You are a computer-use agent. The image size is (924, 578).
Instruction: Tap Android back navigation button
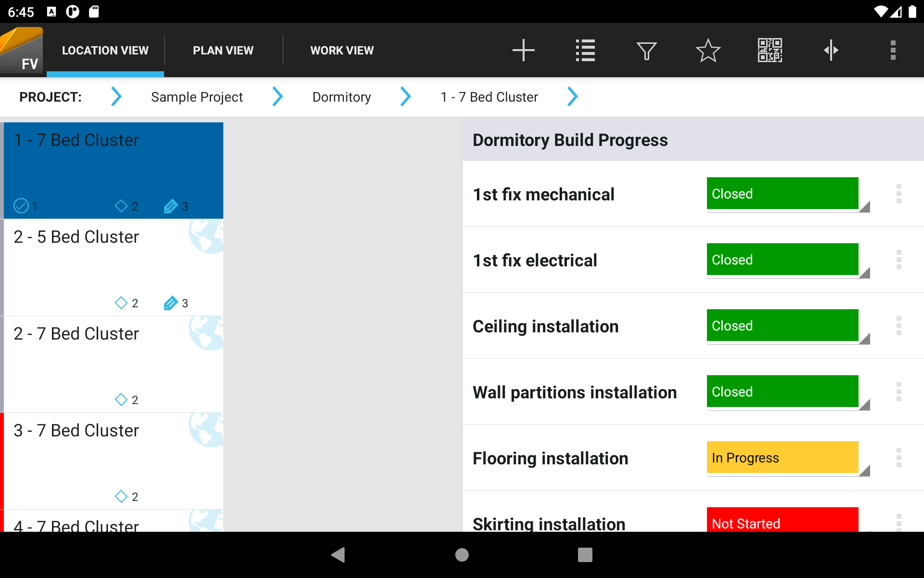click(x=338, y=555)
